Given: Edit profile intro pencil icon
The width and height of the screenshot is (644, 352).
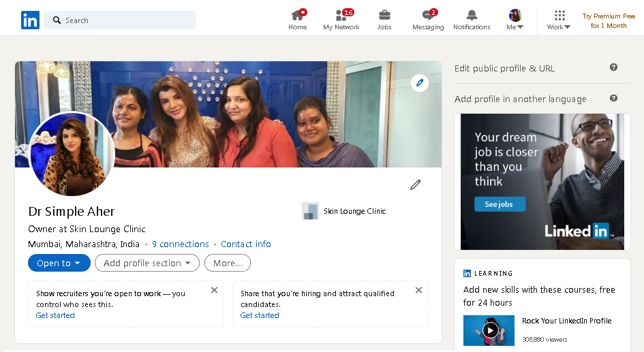Looking at the screenshot, I should pos(415,185).
